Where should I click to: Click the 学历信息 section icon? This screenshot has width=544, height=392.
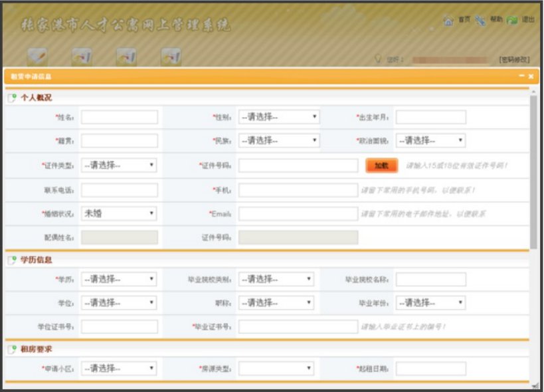12,260
